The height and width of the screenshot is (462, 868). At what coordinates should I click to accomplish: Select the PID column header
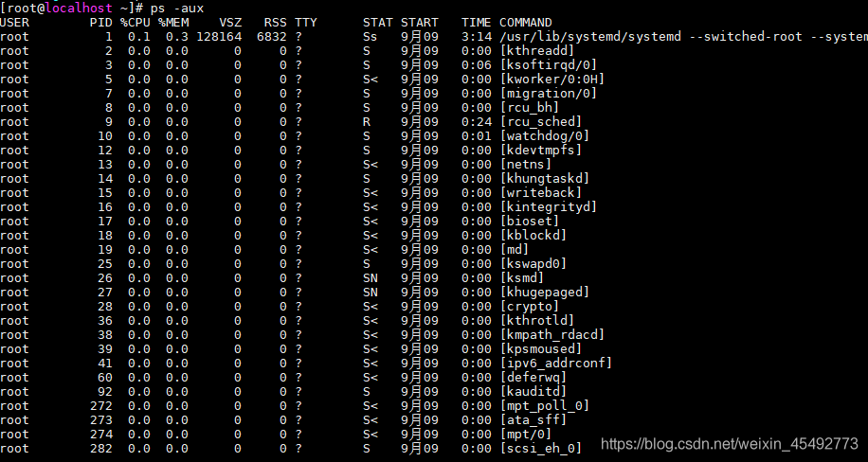[101, 23]
